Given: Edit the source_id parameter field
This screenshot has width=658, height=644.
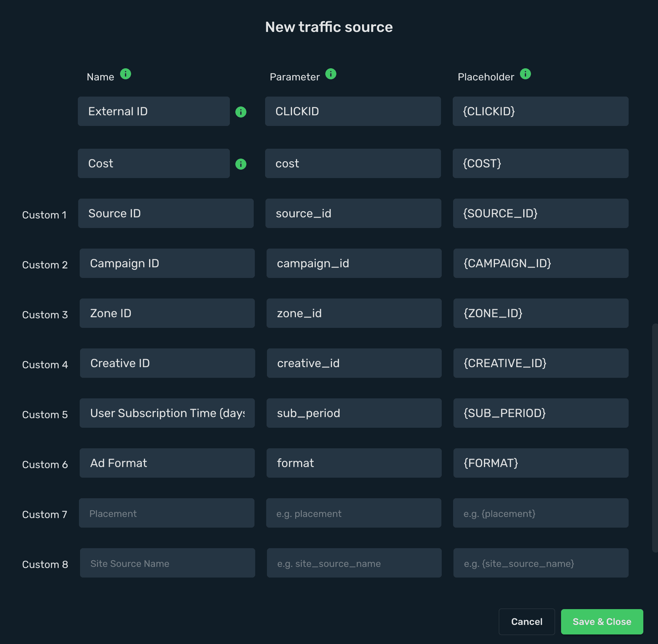Looking at the screenshot, I should tap(353, 213).
